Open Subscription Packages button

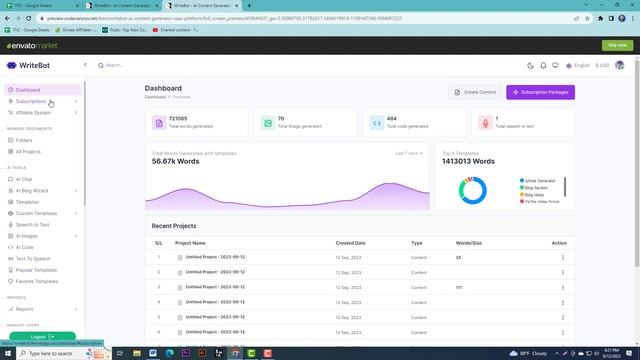tap(540, 92)
